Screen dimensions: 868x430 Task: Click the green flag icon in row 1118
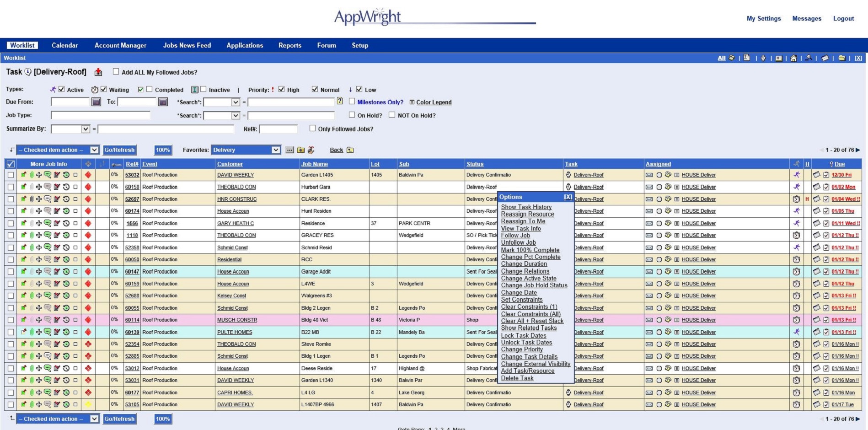[x=24, y=235]
